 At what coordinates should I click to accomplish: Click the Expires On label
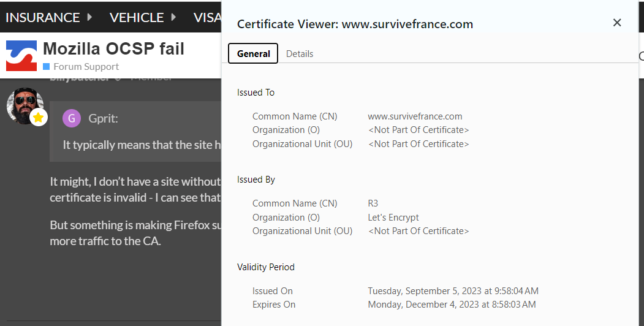coord(273,304)
